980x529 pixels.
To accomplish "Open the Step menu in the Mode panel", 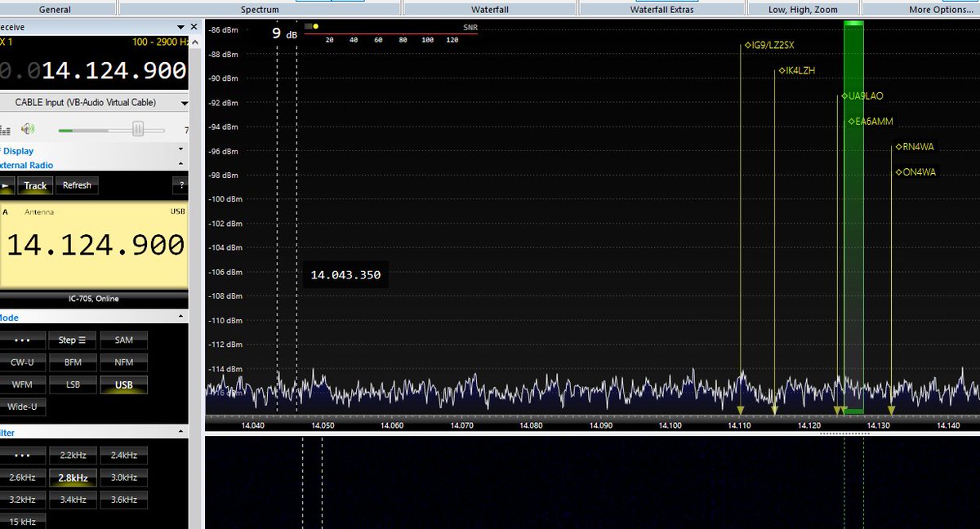I will 72,340.
